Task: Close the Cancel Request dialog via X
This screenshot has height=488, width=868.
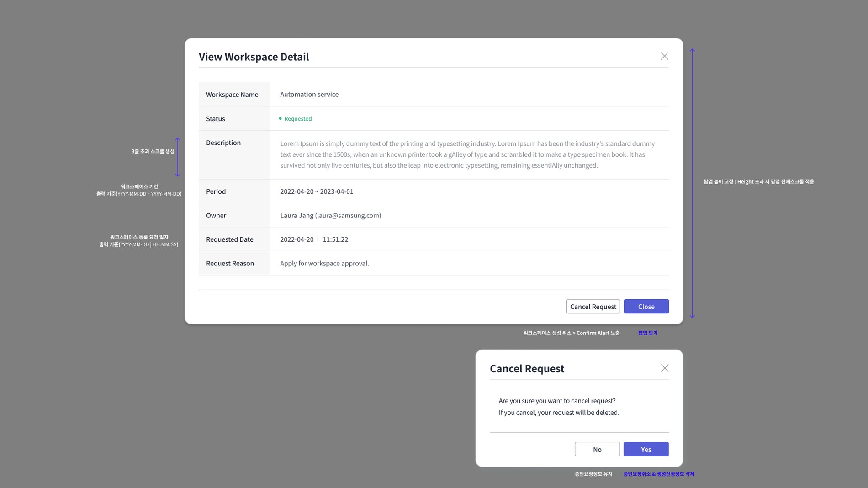Action: coord(664,368)
